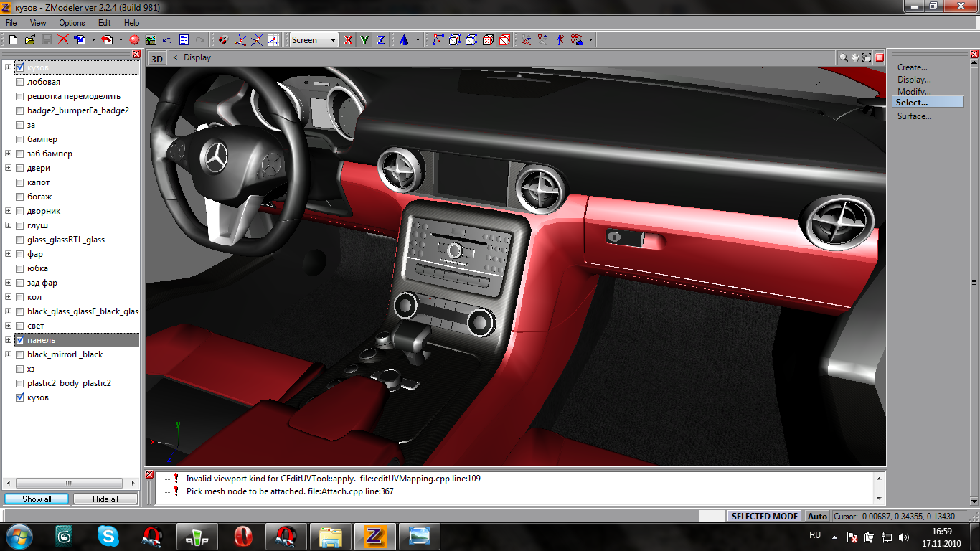Click the Open file folder icon
980x551 pixels.
tap(29, 40)
